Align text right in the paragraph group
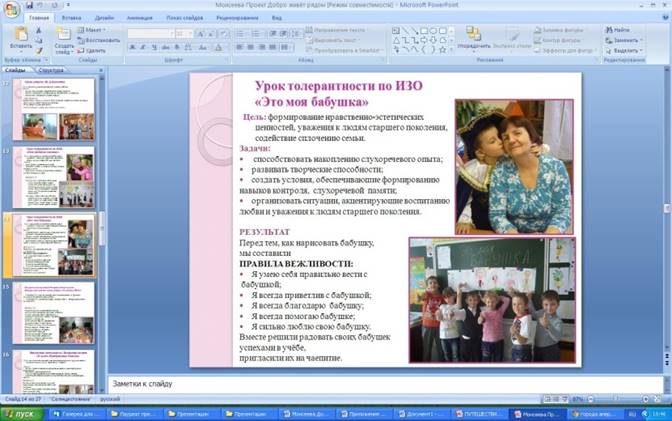 [x=262, y=47]
